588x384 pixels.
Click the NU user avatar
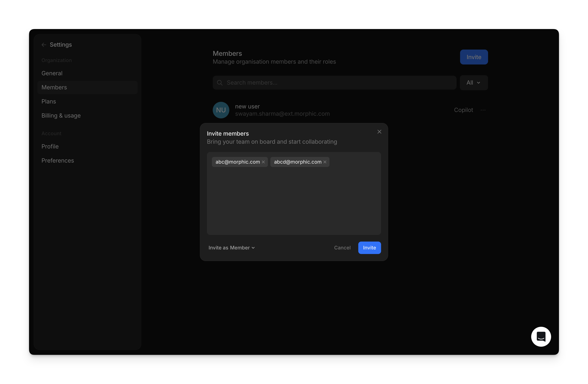tap(221, 110)
